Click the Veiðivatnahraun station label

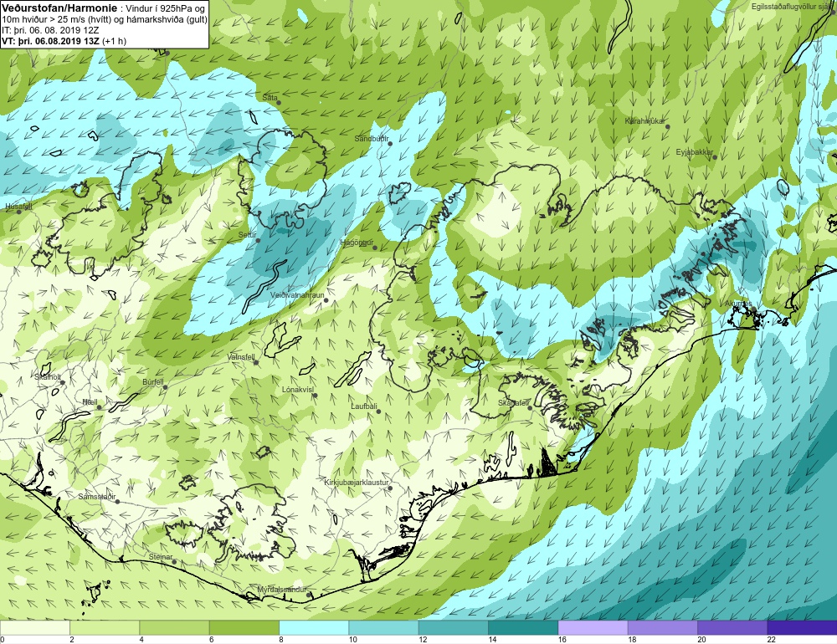pos(297,295)
